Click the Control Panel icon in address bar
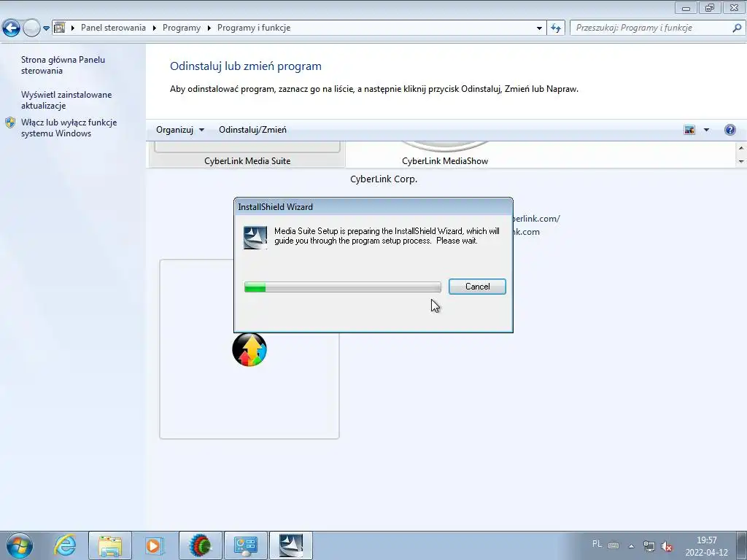This screenshot has width=747, height=560. coord(60,28)
